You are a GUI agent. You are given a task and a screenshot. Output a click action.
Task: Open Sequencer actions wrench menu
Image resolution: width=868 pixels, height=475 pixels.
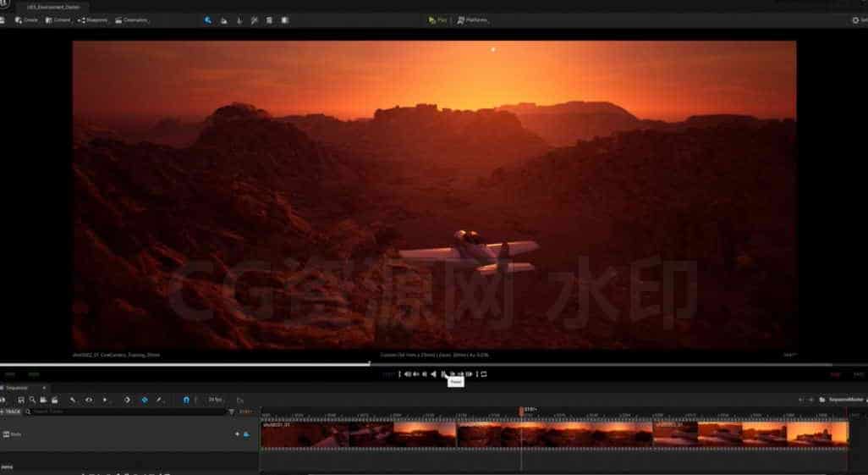73,400
